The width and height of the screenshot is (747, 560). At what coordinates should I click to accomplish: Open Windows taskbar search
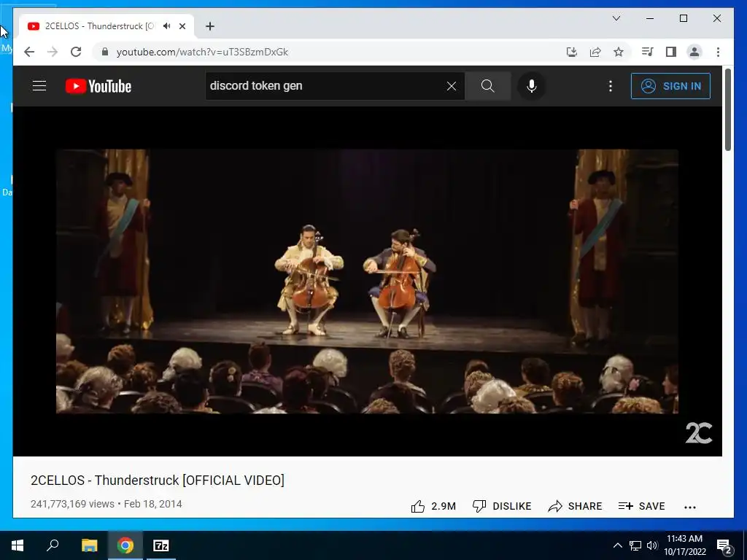coord(53,545)
